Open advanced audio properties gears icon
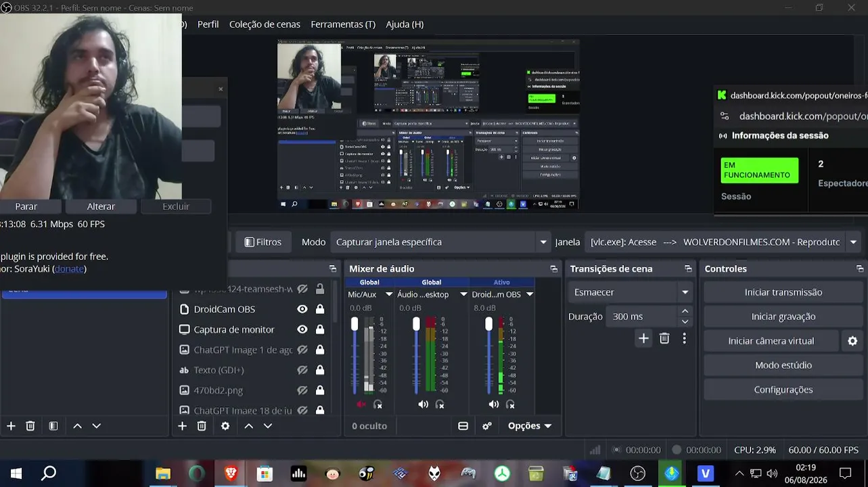The image size is (868, 487). tap(487, 426)
